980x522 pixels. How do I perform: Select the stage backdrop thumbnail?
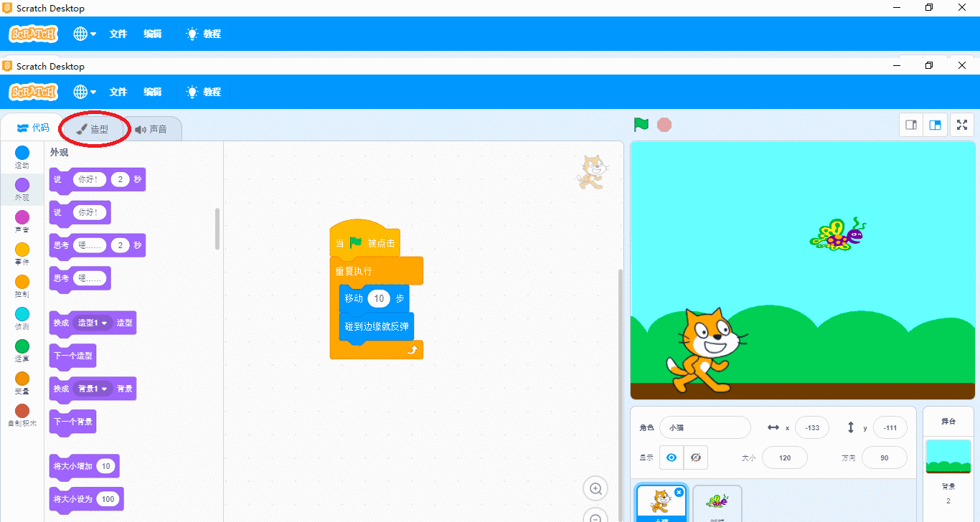point(948,457)
